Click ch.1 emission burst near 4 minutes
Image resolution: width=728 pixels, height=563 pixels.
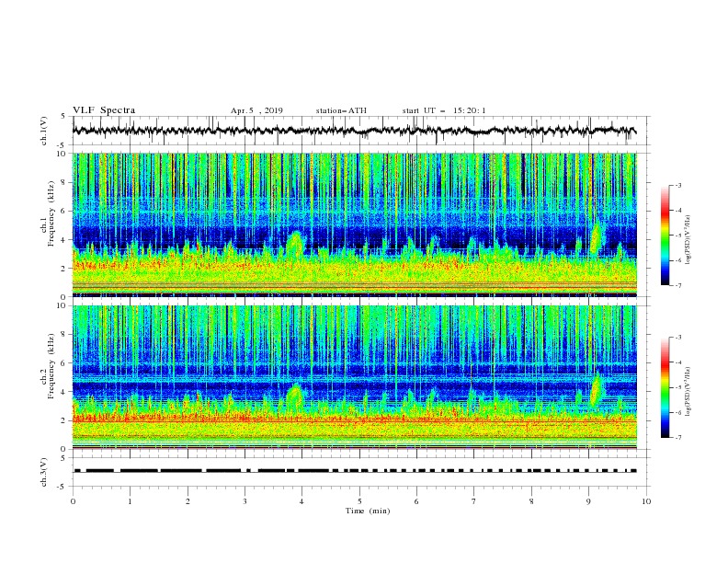294,244
